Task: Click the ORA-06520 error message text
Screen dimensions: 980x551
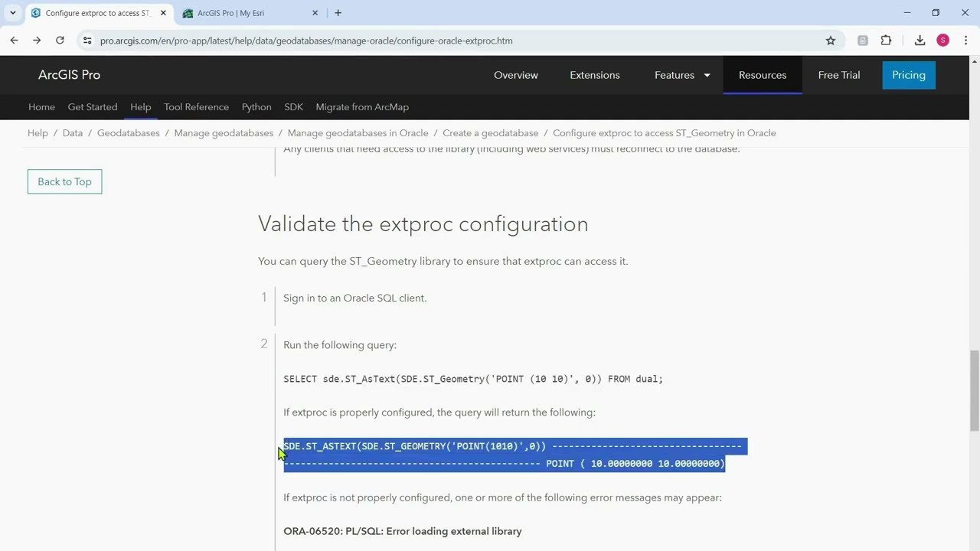Action: [x=403, y=531]
